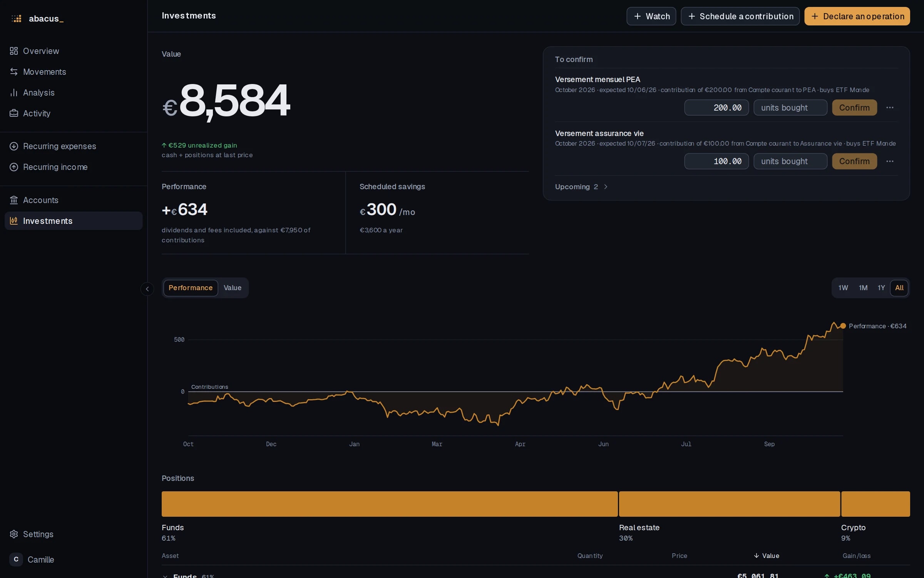
Task: Click the abacus logo icon
Action: 16,18
